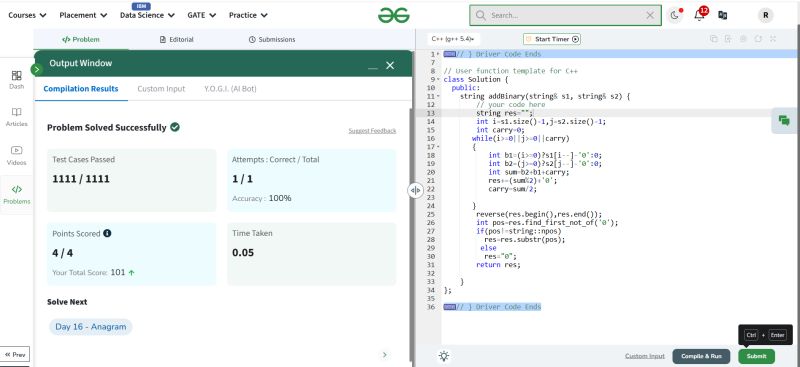Click the panel splitter handle
800x367 pixels.
(415, 190)
